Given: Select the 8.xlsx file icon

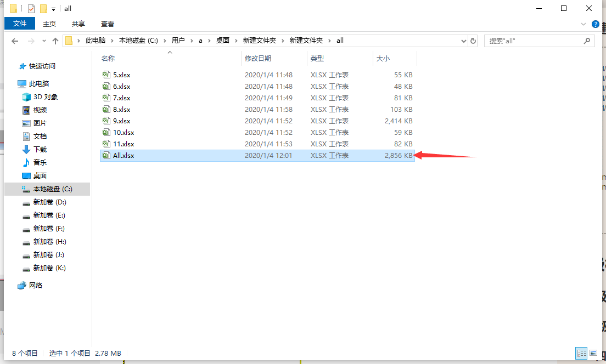Looking at the screenshot, I should tap(106, 109).
